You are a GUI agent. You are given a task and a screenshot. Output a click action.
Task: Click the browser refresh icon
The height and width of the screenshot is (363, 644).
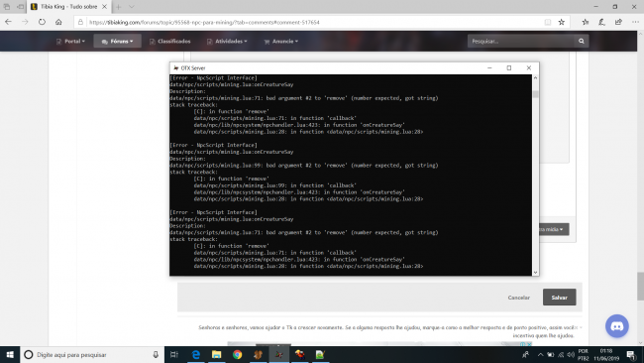pyautogui.click(x=42, y=22)
